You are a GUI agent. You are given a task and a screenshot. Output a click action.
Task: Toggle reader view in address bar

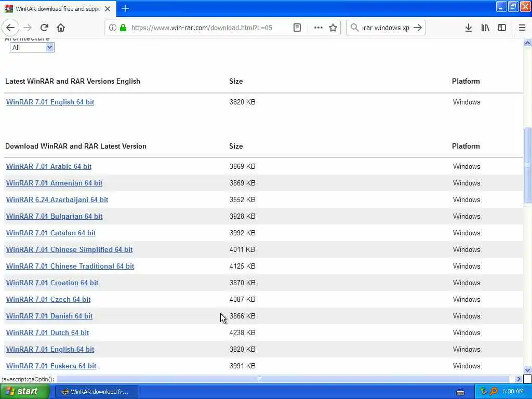(x=297, y=28)
